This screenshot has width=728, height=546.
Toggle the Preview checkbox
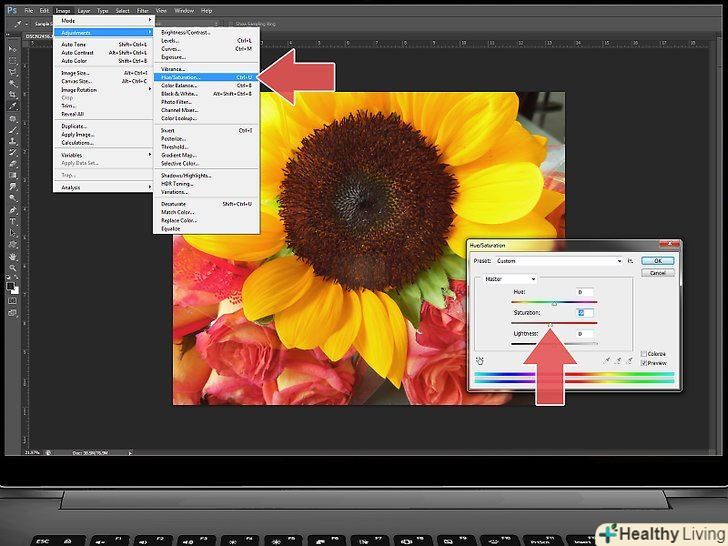click(645, 362)
